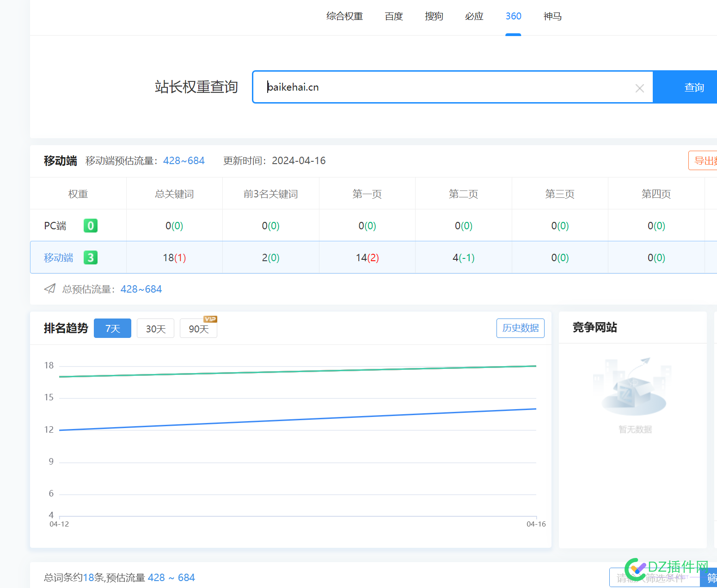This screenshot has width=717, height=588.
Task: Click the 导出 export button
Action: pyautogui.click(x=703, y=160)
